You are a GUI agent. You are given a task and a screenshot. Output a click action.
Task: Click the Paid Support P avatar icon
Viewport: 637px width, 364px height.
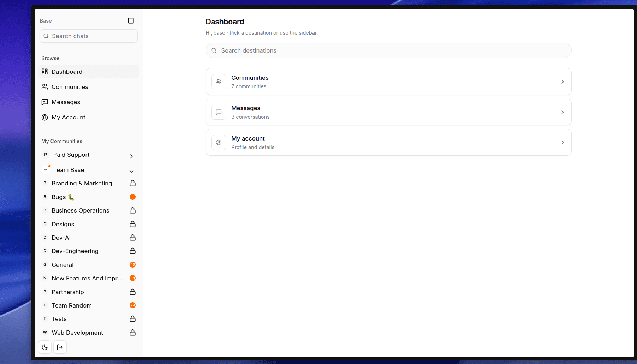click(x=46, y=155)
